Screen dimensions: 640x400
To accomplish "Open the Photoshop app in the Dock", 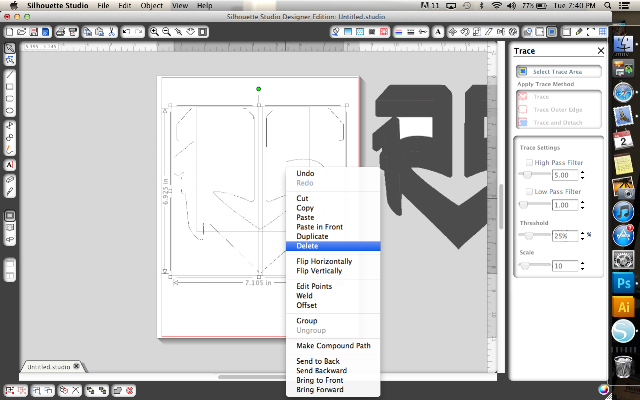I will pyautogui.click(x=623, y=283).
